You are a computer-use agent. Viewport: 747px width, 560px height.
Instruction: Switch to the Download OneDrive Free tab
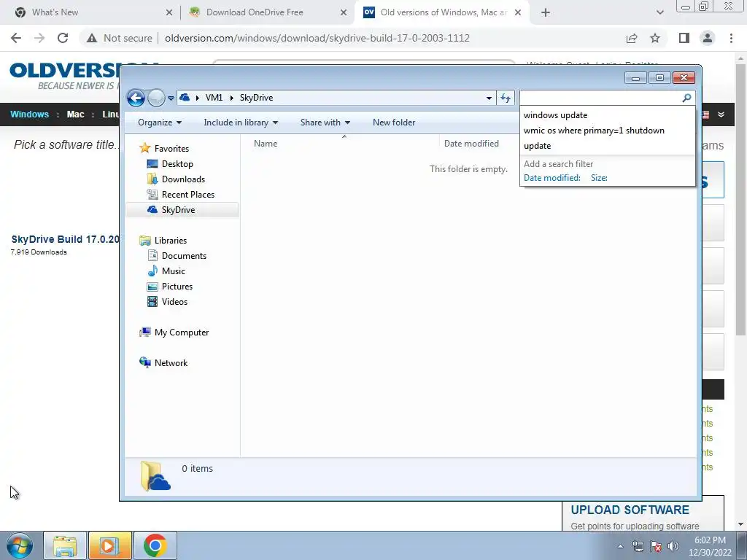click(267, 12)
